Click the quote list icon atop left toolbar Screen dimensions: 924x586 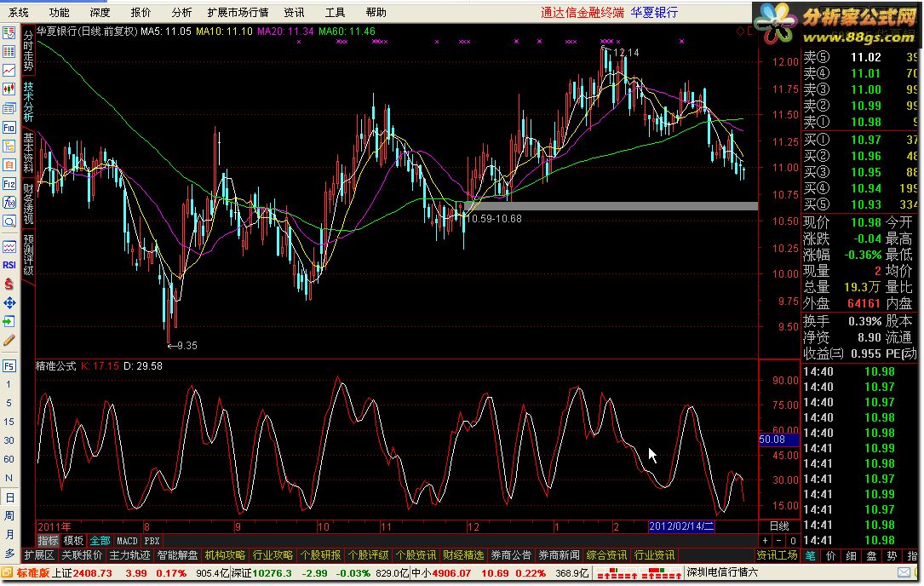(9, 32)
